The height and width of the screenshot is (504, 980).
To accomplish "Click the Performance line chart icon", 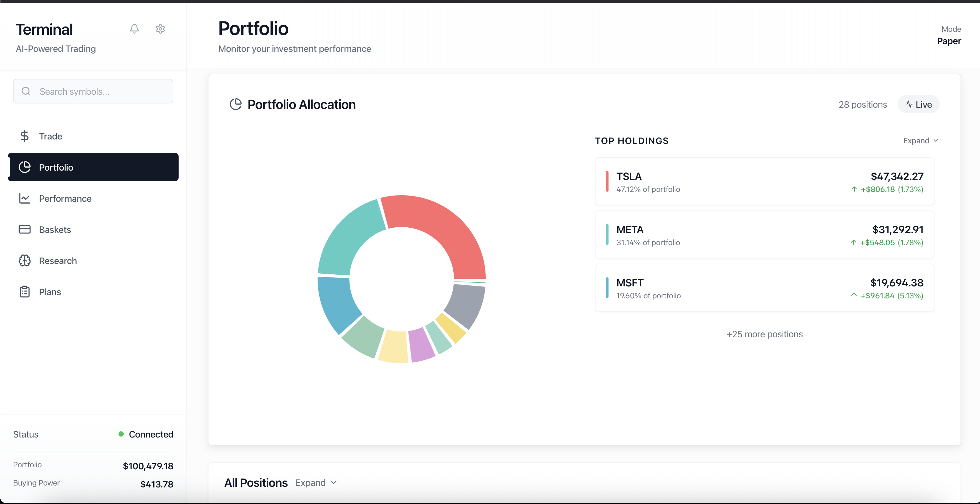I will pos(25,198).
